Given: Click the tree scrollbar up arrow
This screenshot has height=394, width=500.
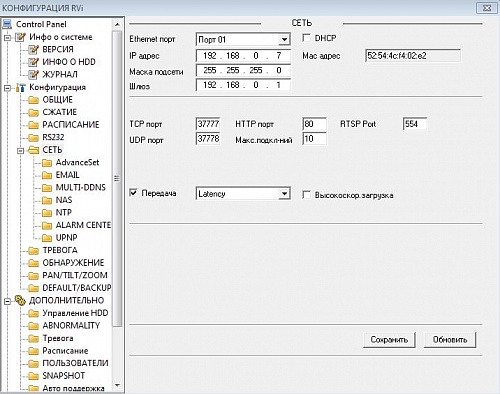Looking at the screenshot, I should point(117,24).
